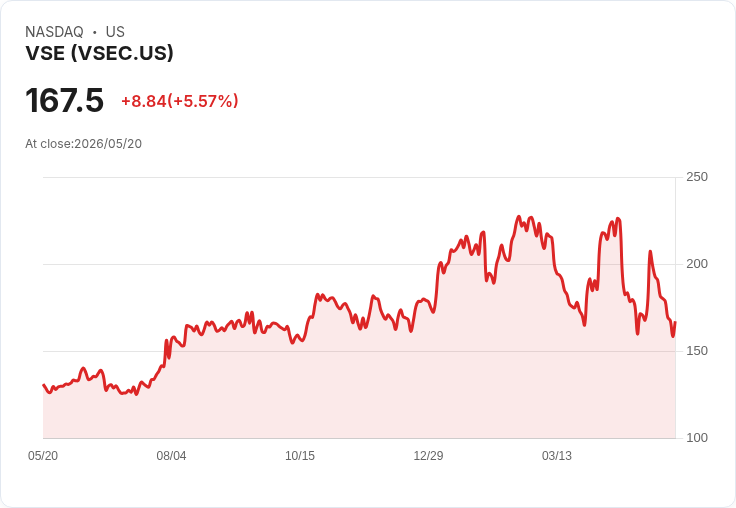Click the dot separator between NASDAQ and US

click(x=94, y=32)
